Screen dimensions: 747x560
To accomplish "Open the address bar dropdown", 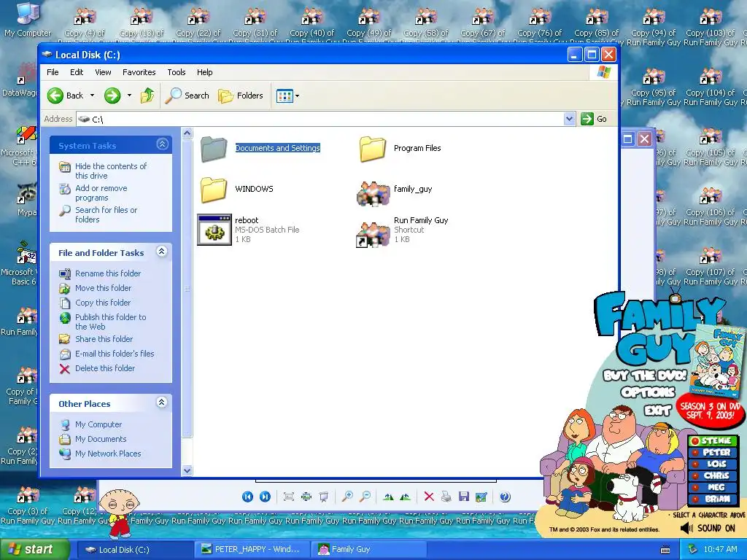I will [x=569, y=119].
